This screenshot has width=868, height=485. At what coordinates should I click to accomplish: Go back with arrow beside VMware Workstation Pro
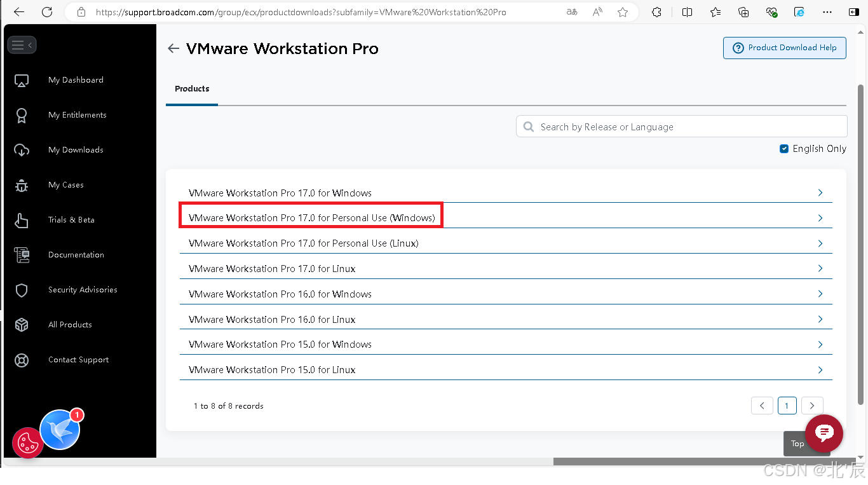pos(173,48)
